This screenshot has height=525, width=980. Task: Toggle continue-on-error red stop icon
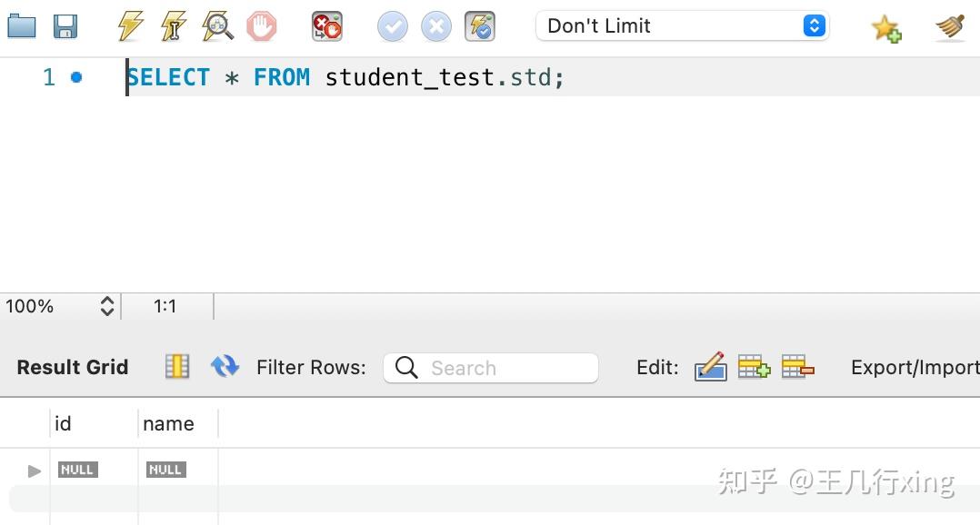327,27
